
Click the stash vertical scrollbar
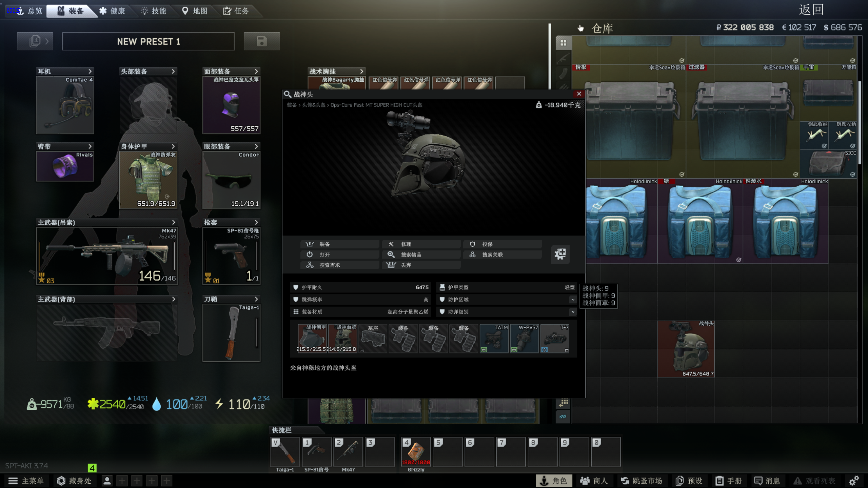click(x=860, y=123)
